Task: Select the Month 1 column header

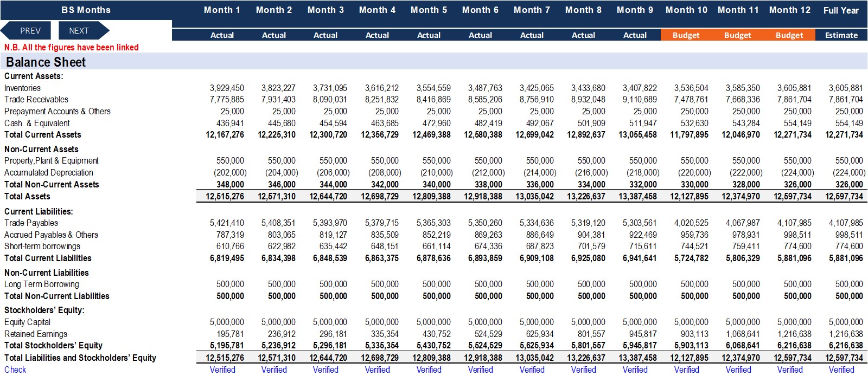Action: click(x=222, y=10)
